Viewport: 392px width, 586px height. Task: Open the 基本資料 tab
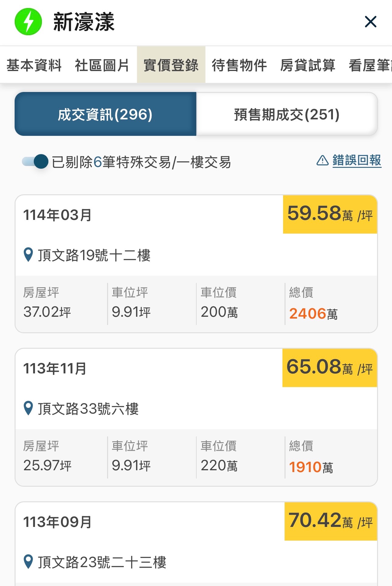tap(34, 65)
